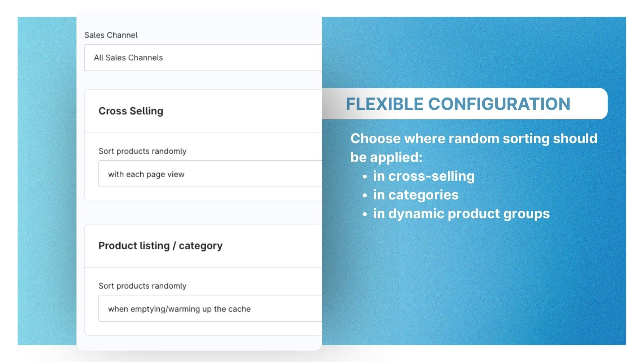Click the word FLEXIBLE in the banner
This screenshot has width=644, height=362.
tap(384, 104)
